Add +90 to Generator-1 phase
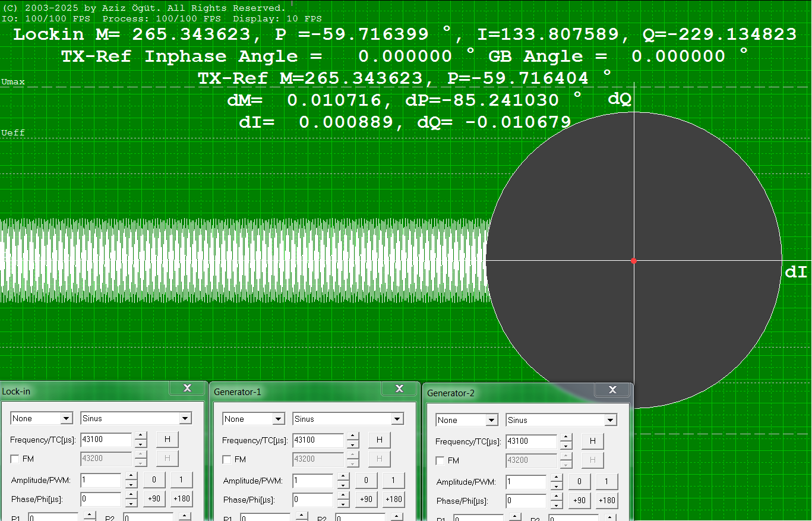 (x=366, y=500)
